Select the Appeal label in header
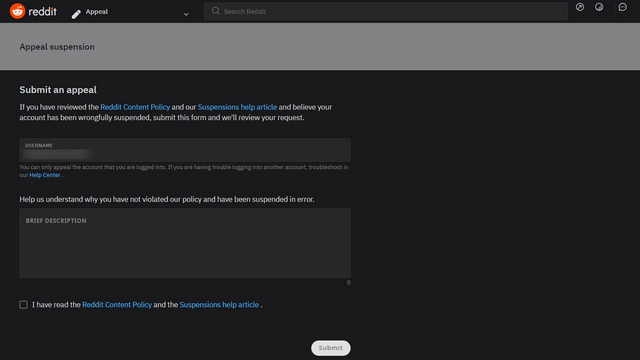 [x=97, y=11]
